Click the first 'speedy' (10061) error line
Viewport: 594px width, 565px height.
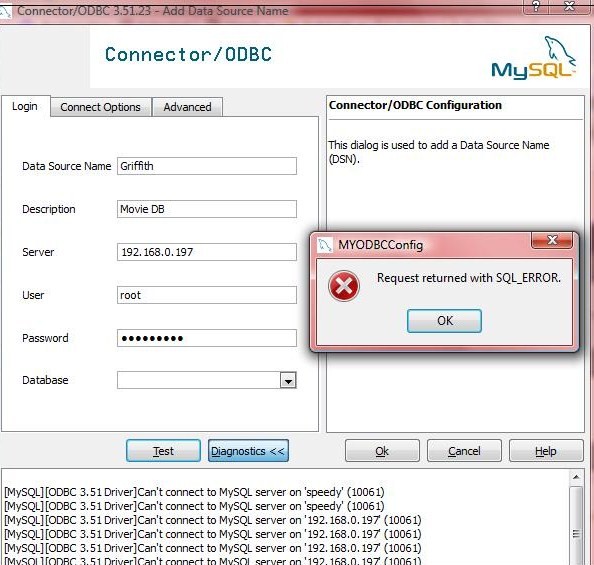[x=194, y=492]
